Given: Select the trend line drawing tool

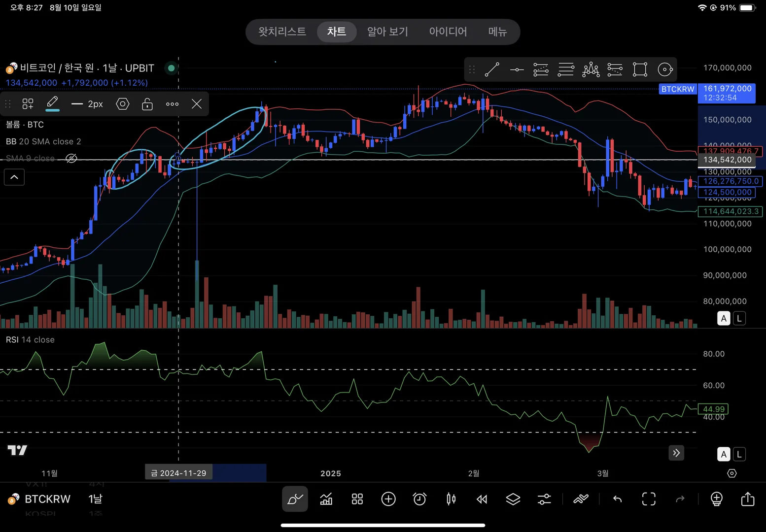Looking at the screenshot, I should click(x=492, y=69).
